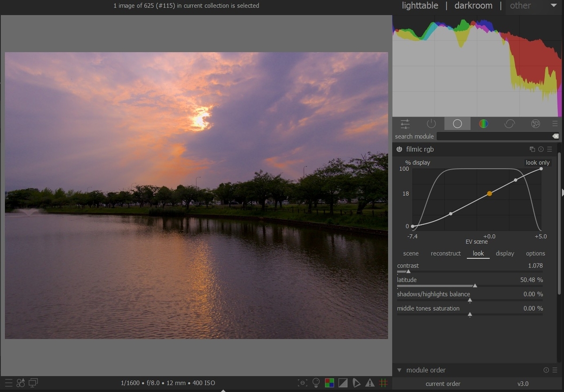Viewport: 564px width, 392px height.
Task: Select the color modules group icon
Action: [483, 124]
